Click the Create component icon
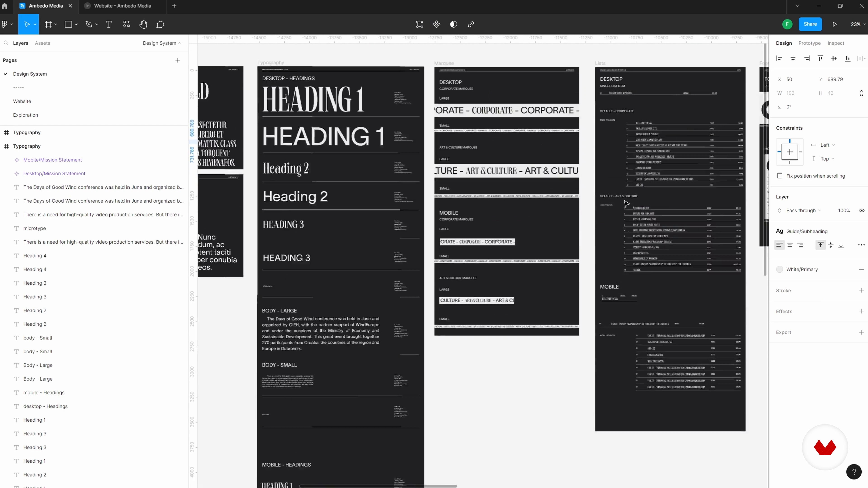 pos(437,24)
